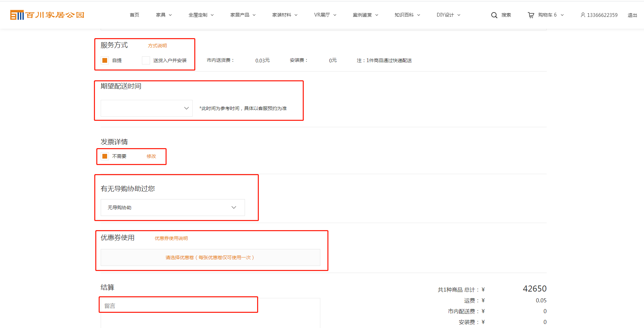Click the 方式说明 service explanation link

157,46
